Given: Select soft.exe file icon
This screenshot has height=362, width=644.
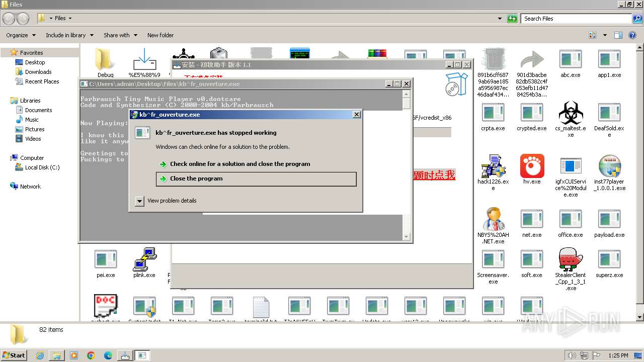Looking at the screenshot, I should [x=532, y=264].
